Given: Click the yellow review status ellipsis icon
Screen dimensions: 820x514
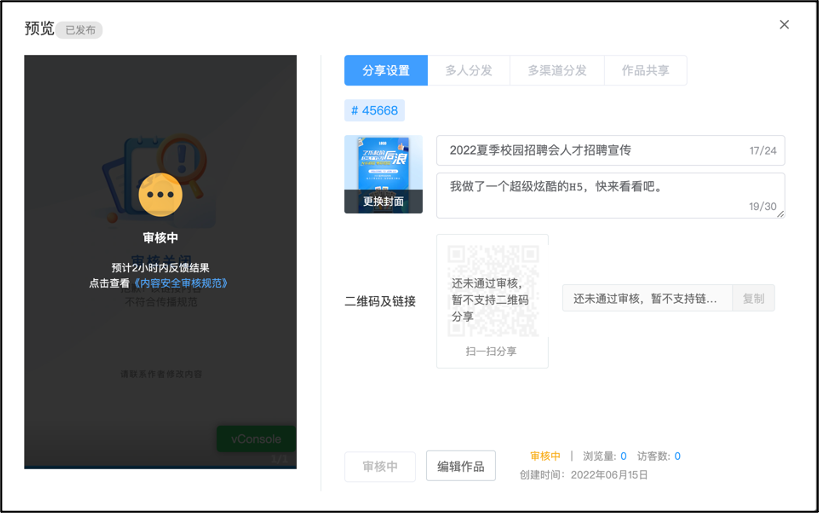Looking at the screenshot, I should [x=160, y=195].
